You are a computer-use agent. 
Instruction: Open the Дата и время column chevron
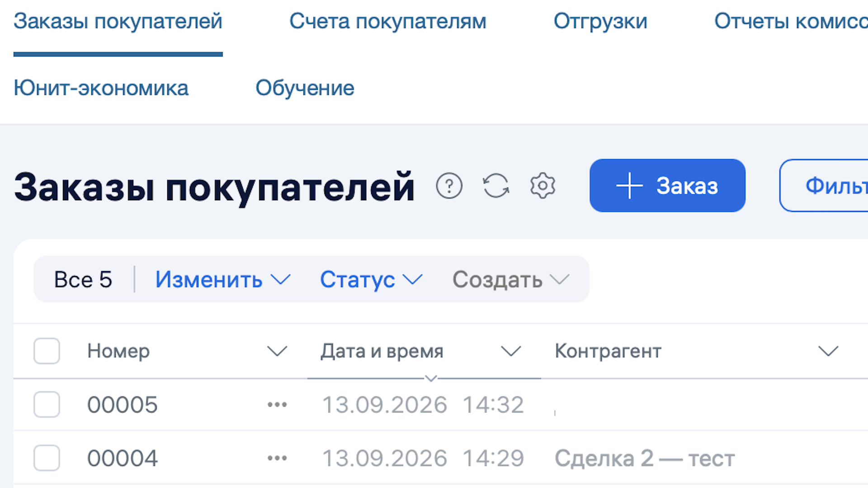[511, 351]
